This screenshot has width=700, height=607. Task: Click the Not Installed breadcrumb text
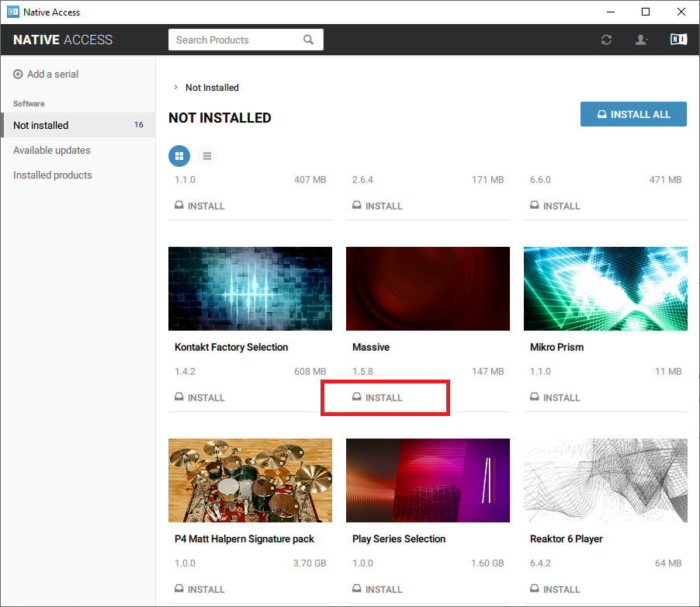point(212,88)
